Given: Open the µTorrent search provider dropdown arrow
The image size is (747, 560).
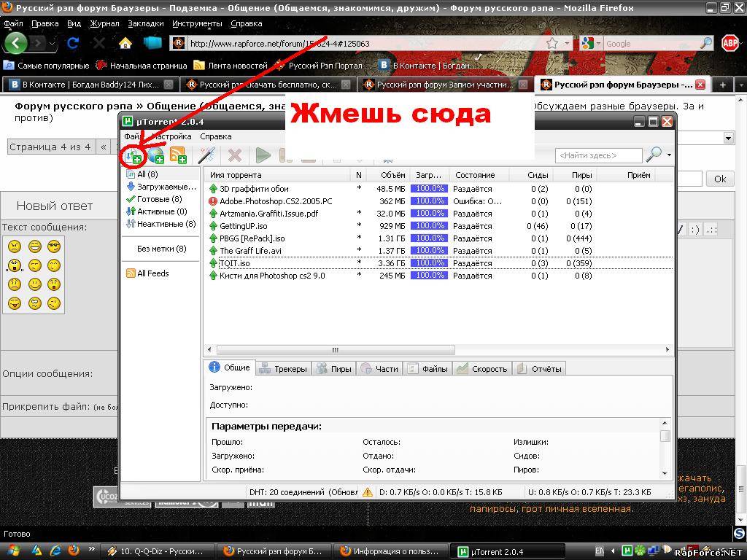Looking at the screenshot, I should point(669,155).
